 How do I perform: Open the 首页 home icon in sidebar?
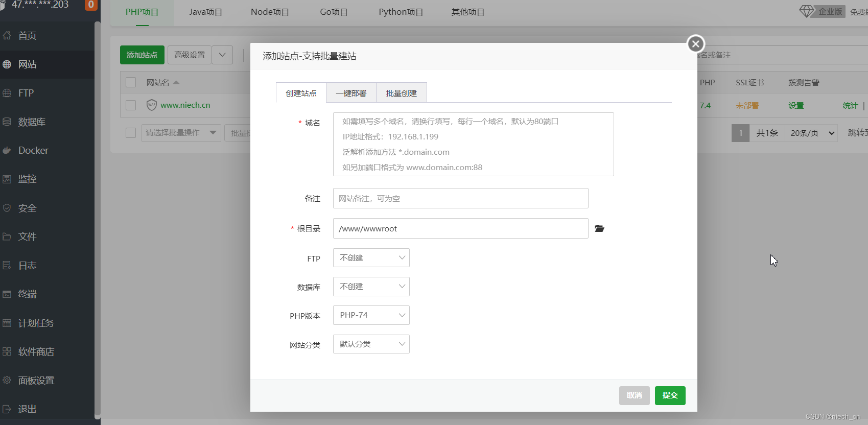[x=7, y=35]
